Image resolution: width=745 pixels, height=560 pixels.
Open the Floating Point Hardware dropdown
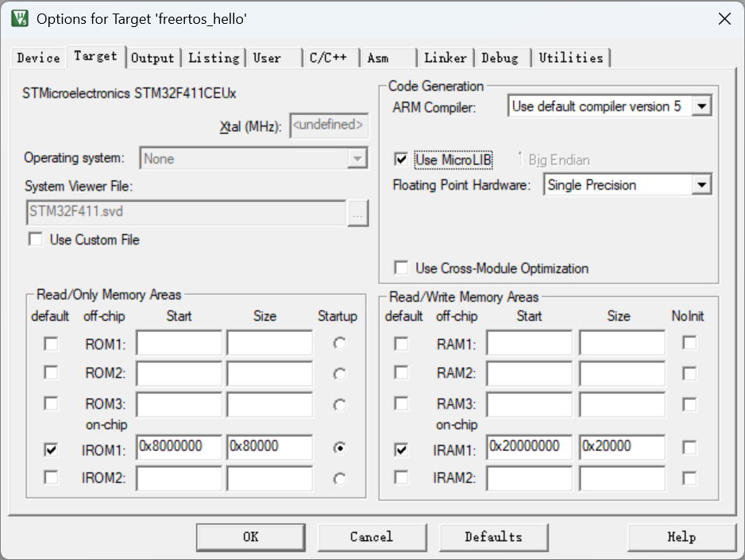[x=702, y=185]
